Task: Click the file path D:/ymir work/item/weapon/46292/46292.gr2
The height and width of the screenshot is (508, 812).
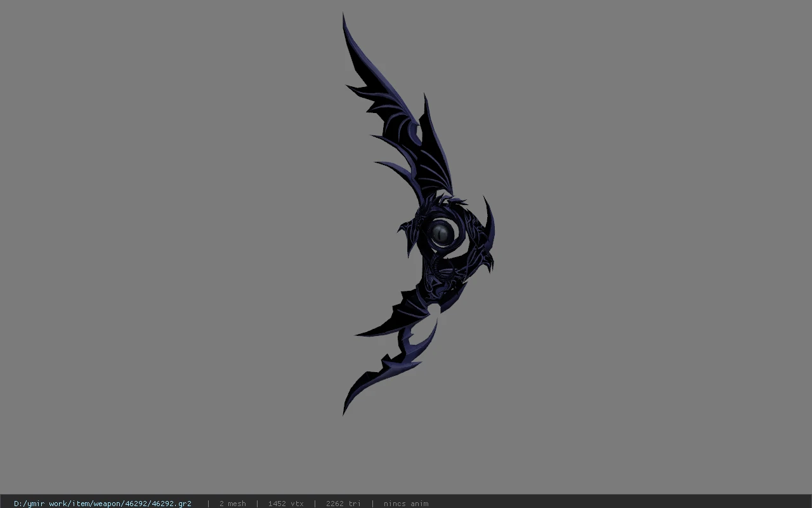Action: tap(103, 504)
